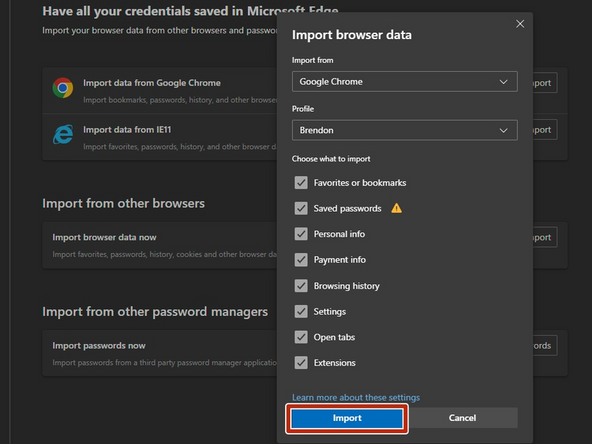
Task: Click the Choose what to import label
Action: tap(331, 159)
